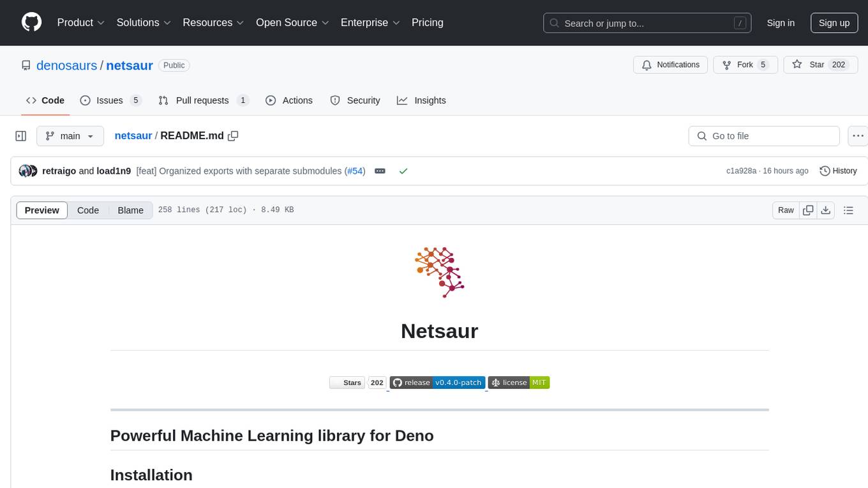The image size is (868, 488).
Task: Select the Blame view
Action: click(131, 210)
